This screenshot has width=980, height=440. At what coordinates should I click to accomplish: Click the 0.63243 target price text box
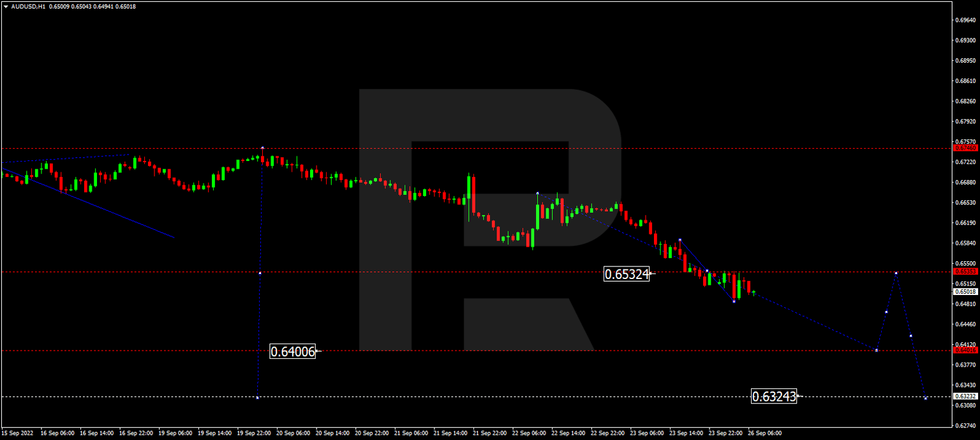[774, 397]
